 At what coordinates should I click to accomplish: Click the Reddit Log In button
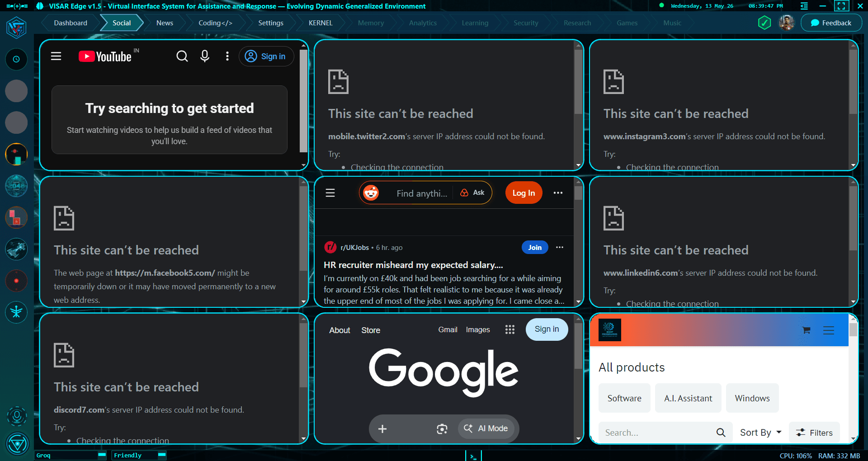click(524, 193)
